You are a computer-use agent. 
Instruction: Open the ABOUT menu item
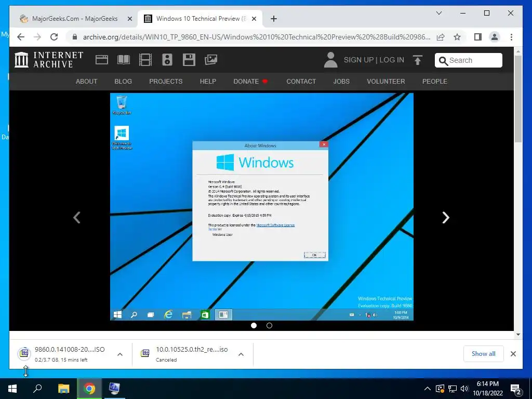pyautogui.click(x=87, y=82)
